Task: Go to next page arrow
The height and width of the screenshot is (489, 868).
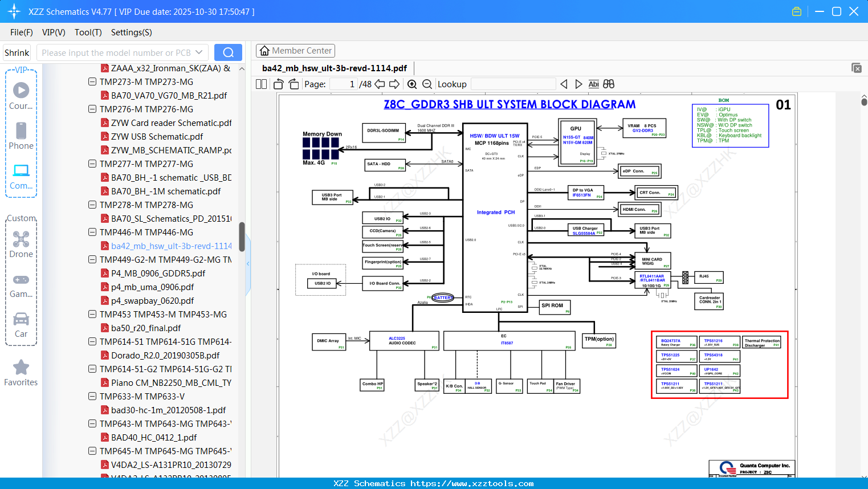Action: [x=394, y=84]
